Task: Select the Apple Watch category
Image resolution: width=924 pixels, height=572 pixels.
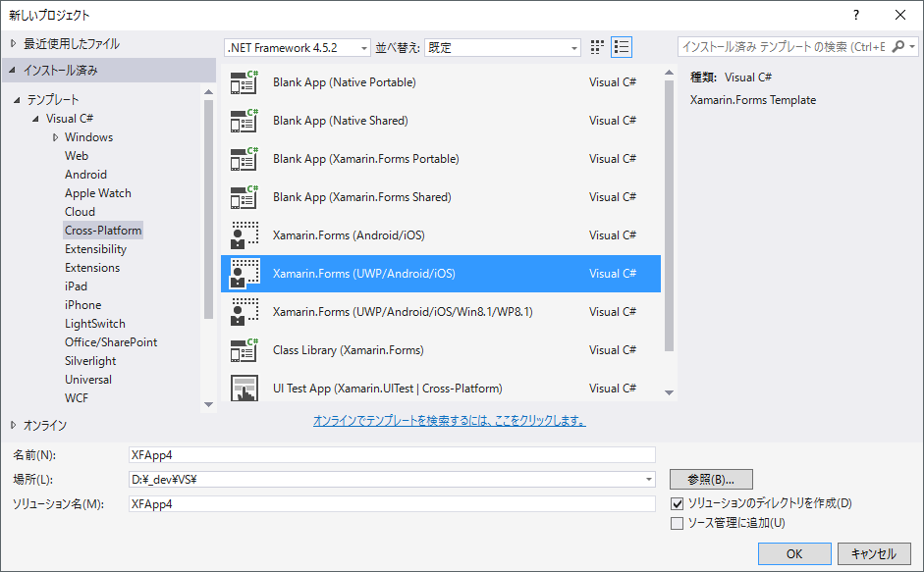Action: [x=98, y=193]
